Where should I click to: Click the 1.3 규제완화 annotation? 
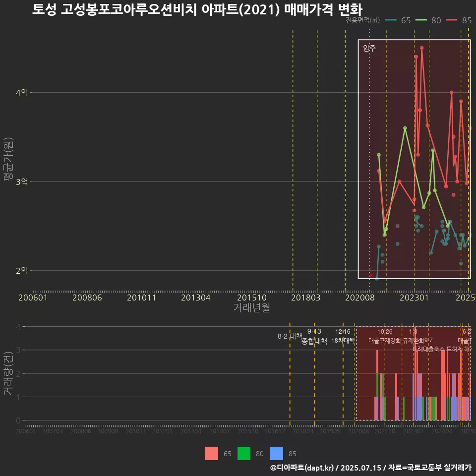click(x=413, y=336)
